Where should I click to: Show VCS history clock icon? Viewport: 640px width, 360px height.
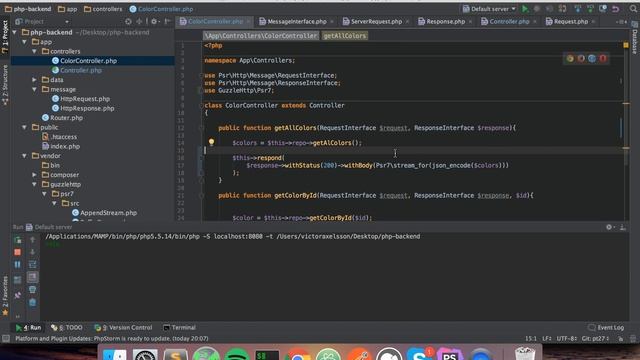(603, 9)
